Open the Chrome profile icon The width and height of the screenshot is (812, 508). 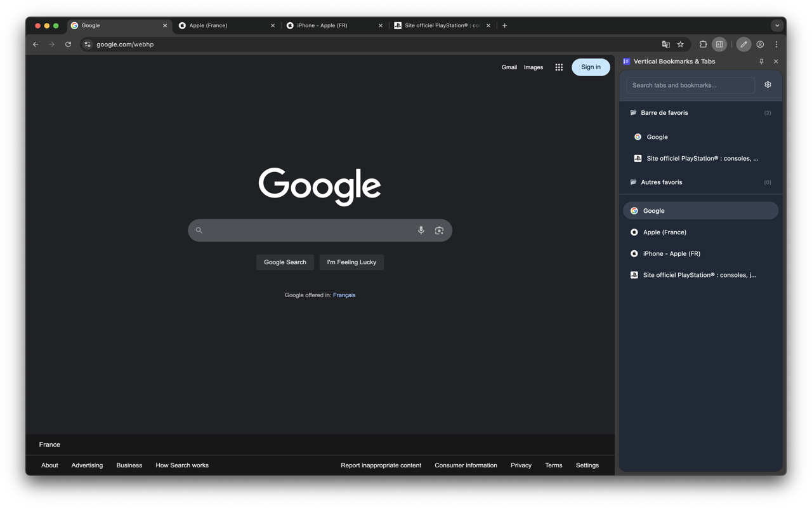(760, 44)
